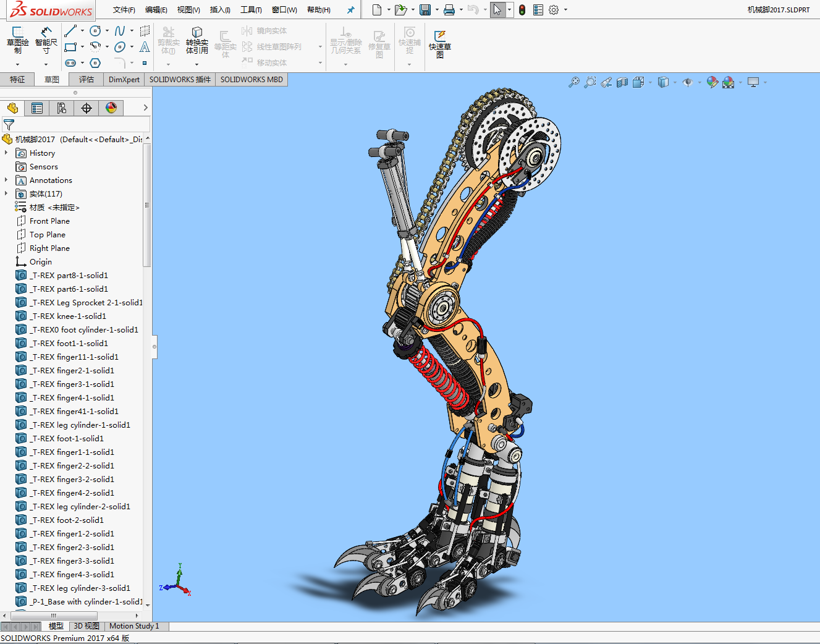Image resolution: width=820 pixels, height=644 pixels.
Task: Open the ConfigurationManager tab icon
Action: tap(62, 108)
